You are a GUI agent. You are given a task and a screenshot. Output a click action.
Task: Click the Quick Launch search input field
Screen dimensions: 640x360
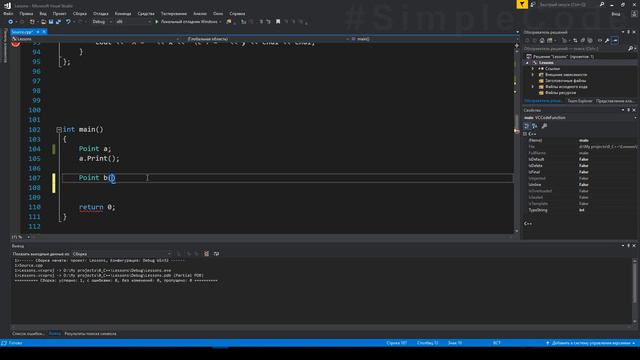click(x=568, y=4)
